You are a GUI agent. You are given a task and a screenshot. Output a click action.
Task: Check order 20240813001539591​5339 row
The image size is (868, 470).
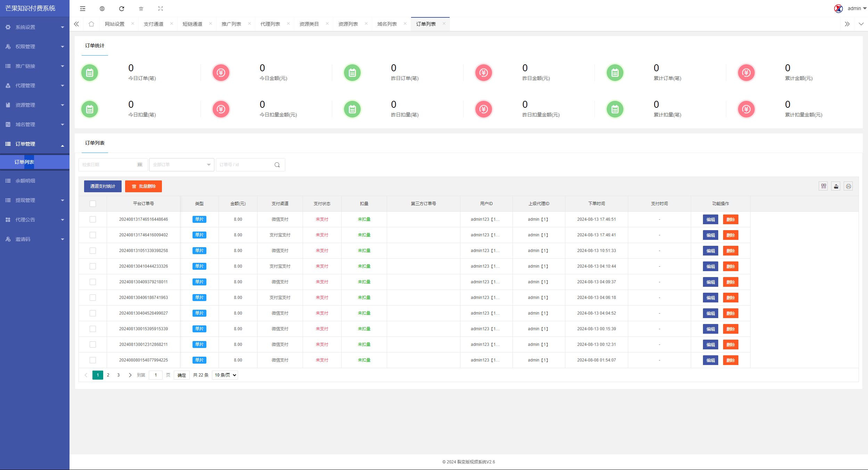93,329
